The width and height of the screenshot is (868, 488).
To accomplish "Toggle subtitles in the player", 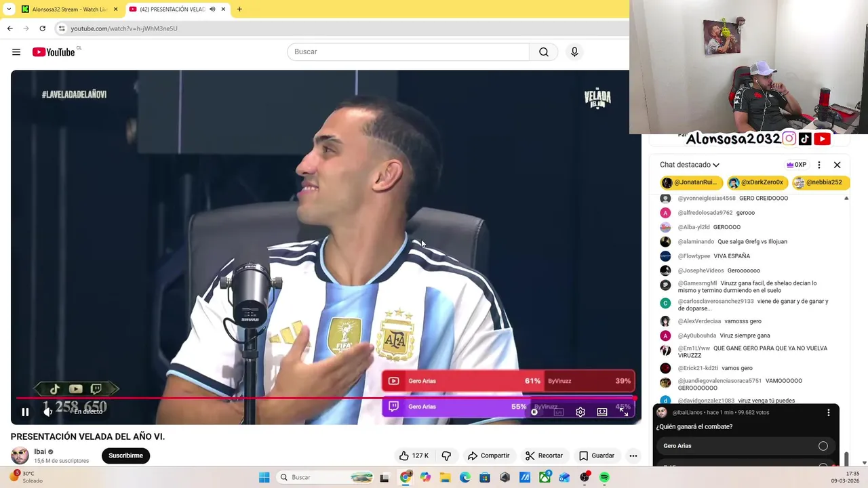I will 559,412.
